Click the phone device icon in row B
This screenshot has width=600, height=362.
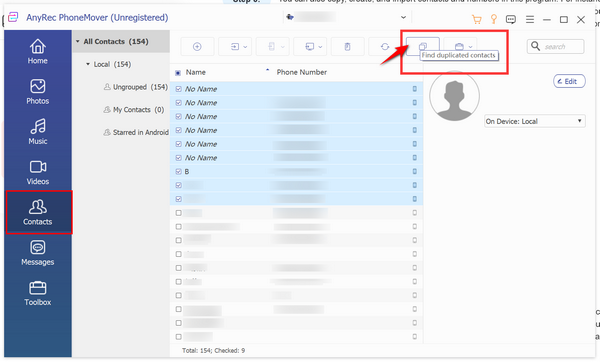pos(414,171)
